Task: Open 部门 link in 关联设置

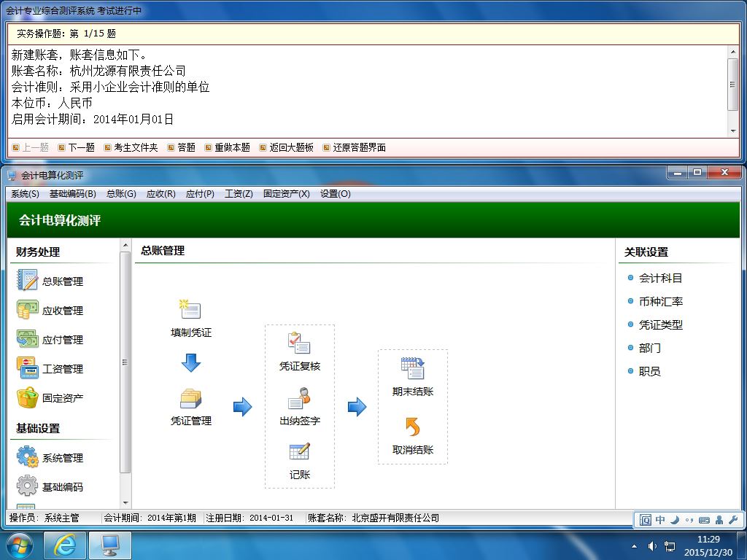Action: pyautogui.click(x=649, y=348)
